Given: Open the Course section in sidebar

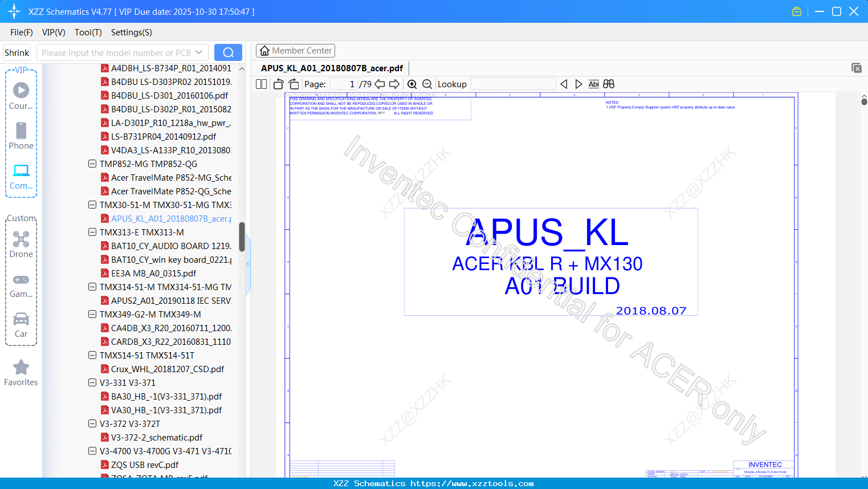Looking at the screenshot, I should 21,96.
